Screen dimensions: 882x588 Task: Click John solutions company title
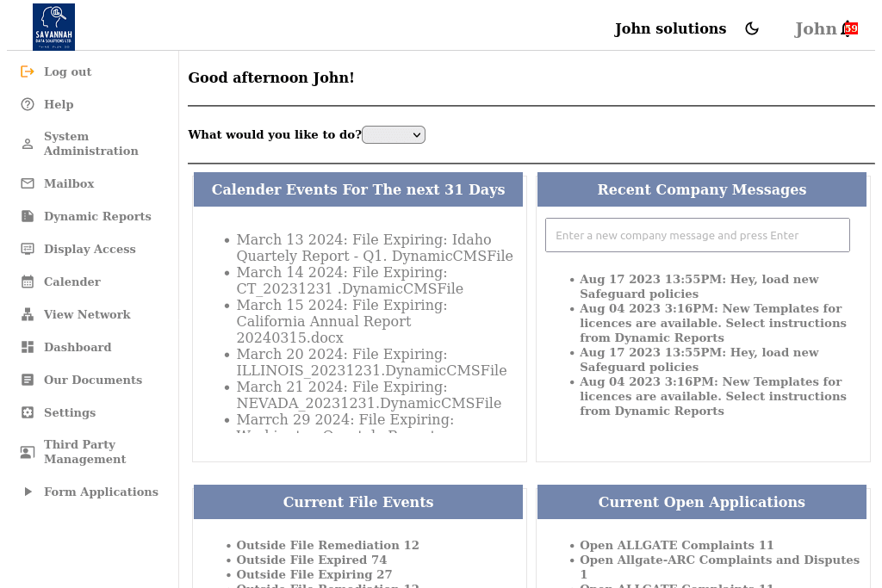coord(670,28)
